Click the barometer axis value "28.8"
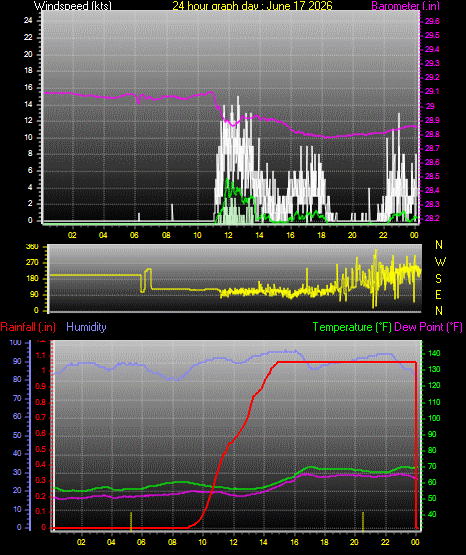Image resolution: width=466 pixels, height=555 pixels. pyautogui.click(x=432, y=135)
